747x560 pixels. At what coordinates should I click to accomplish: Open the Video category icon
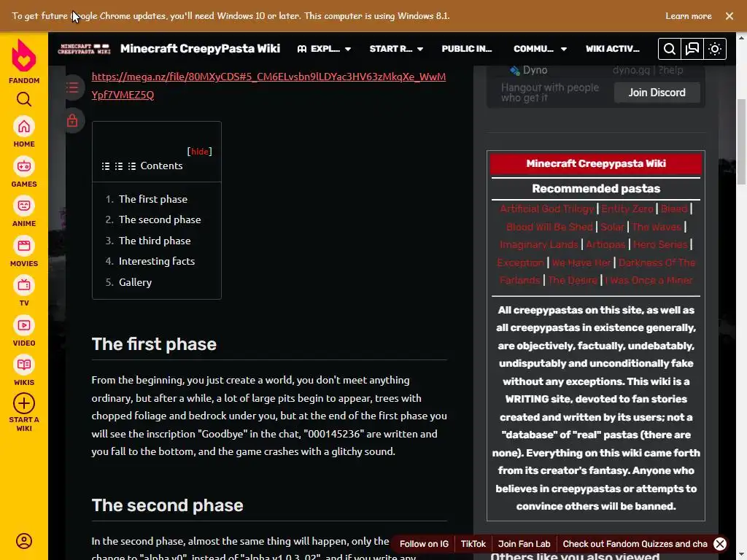(24, 325)
